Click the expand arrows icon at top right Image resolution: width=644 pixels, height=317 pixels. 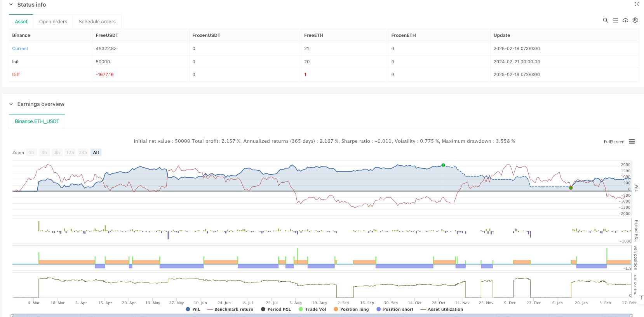637,4
